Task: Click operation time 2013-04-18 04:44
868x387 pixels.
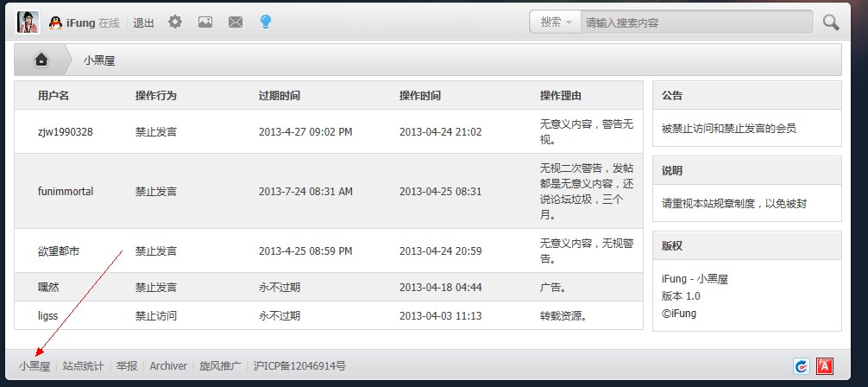Action: 441,287
